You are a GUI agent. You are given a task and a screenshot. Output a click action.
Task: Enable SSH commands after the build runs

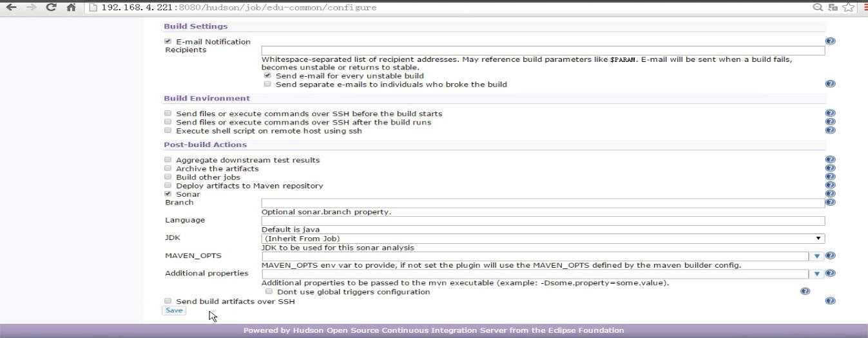coord(168,121)
